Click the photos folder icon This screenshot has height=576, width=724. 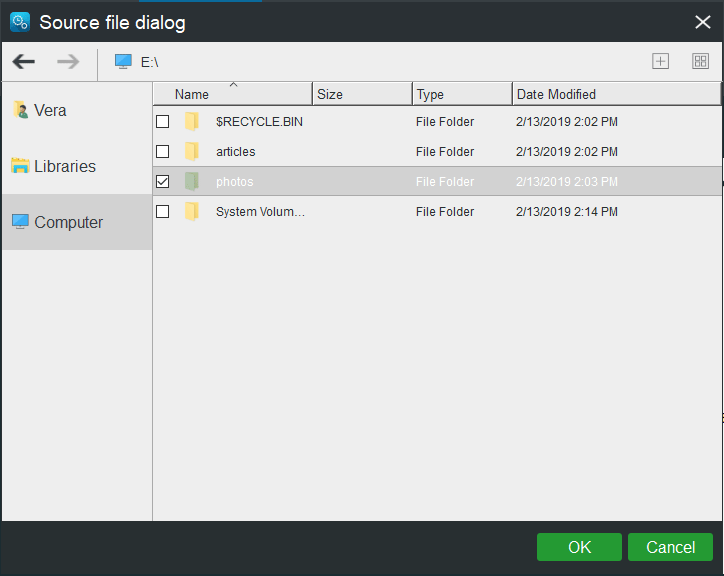pos(192,182)
